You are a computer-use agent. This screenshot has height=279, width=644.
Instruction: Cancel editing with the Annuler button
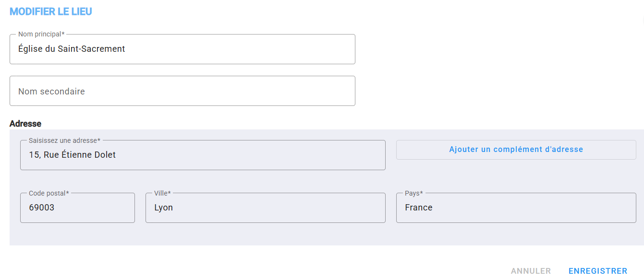[531, 271]
